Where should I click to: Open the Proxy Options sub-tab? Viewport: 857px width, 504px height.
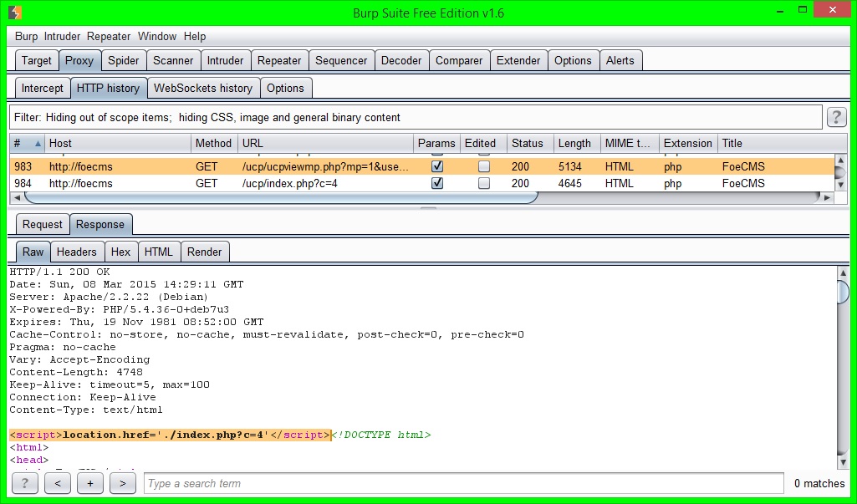pyautogui.click(x=285, y=88)
